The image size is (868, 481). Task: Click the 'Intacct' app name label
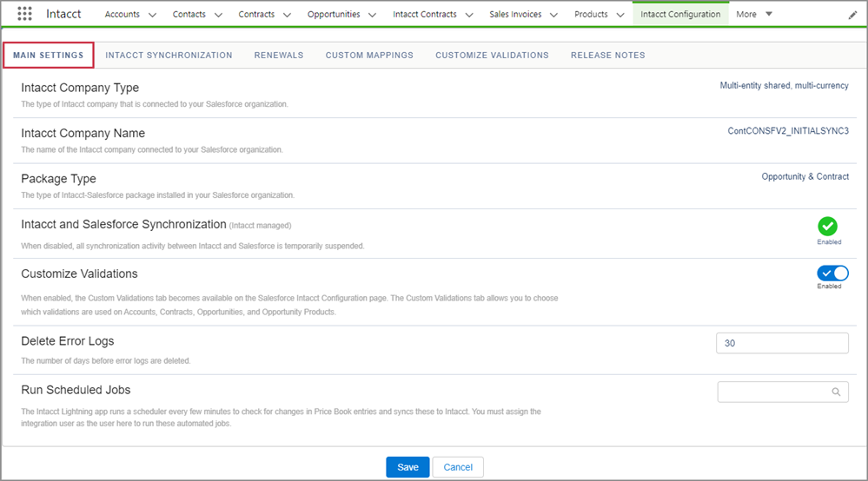pos(63,14)
